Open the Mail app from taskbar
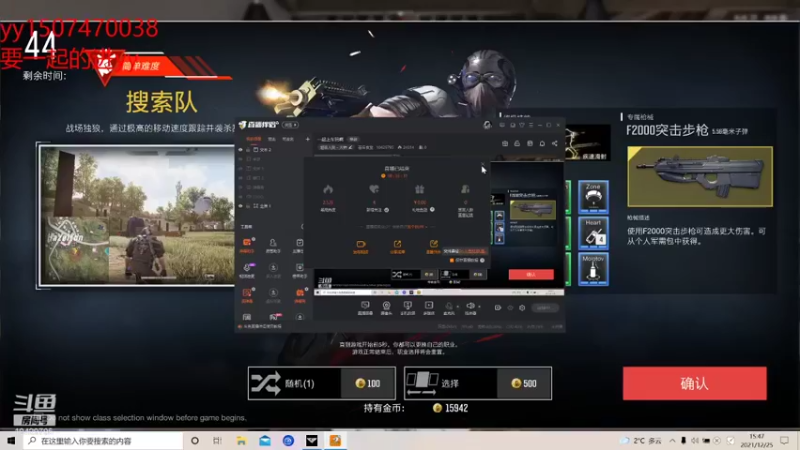 (265, 440)
